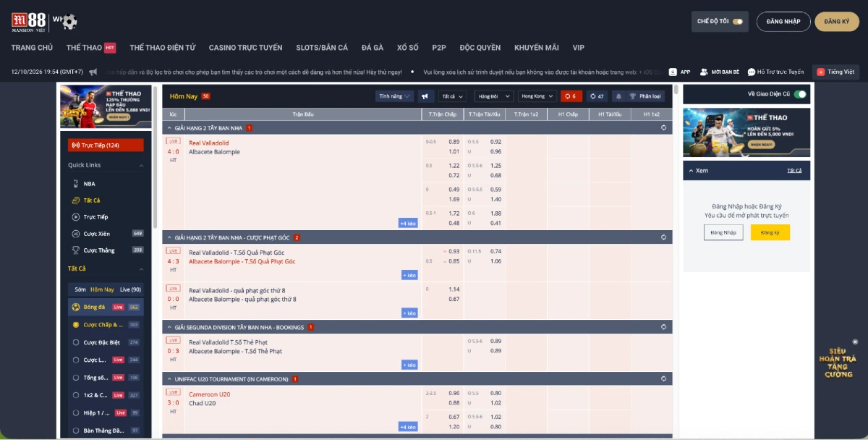The image size is (868, 440).
Task: Click Đăng Nhập in the Xem panel
Action: click(x=723, y=232)
